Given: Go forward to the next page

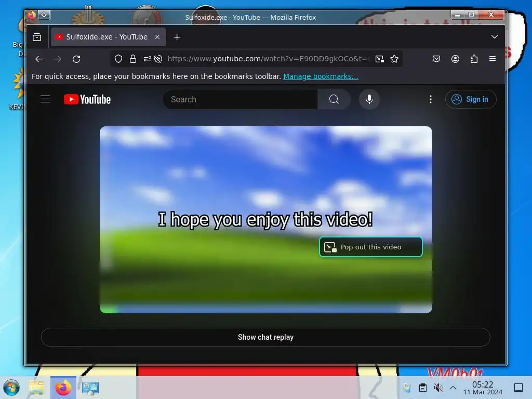Looking at the screenshot, I should [x=58, y=59].
